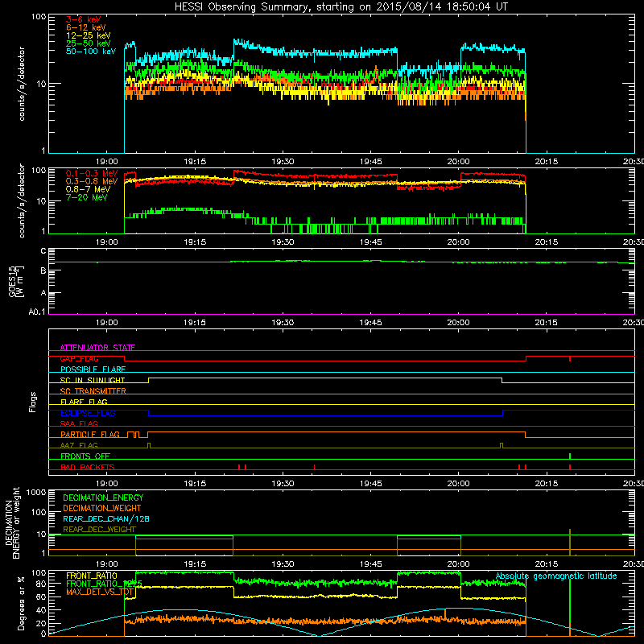This screenshot has height=644, width=644.
Task: Select the 6-12 keV legend label
Action: [86, 27]
